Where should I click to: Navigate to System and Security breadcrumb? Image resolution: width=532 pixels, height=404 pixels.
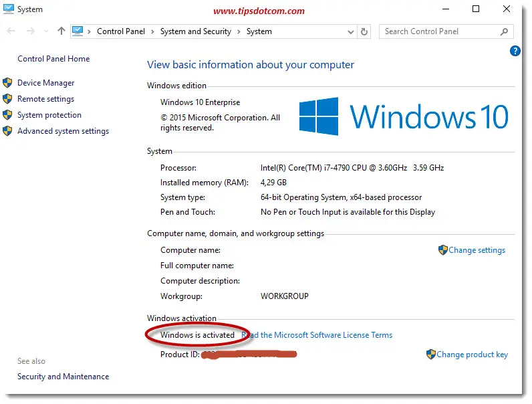click(x=195, y=31)
